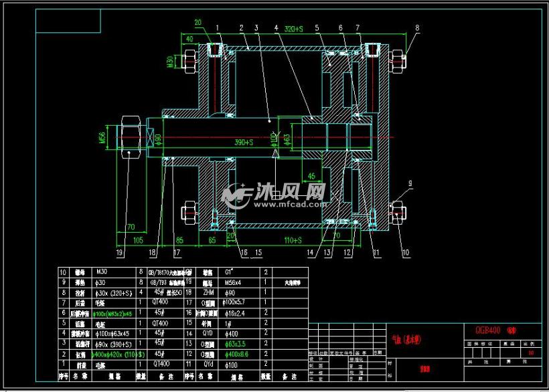Select the 390+S piston rod dimension
This screenshot has height=392, width=549.
244,142
